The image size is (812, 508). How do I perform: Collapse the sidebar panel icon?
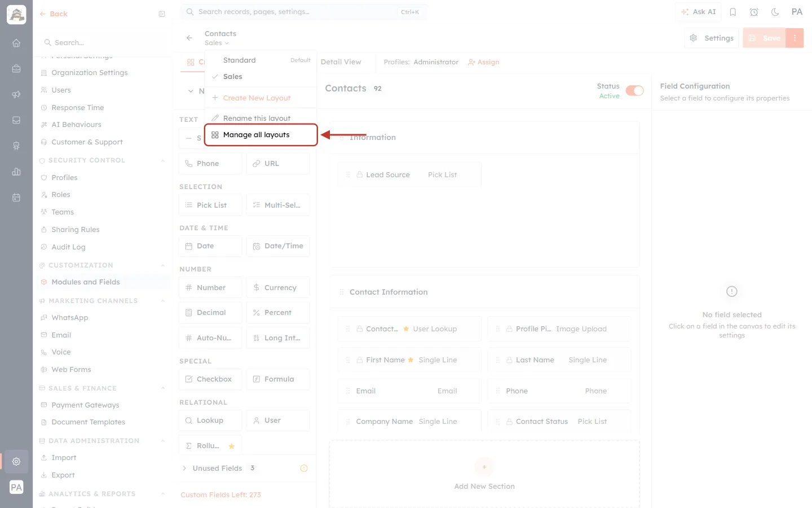(x=162, y=14)
